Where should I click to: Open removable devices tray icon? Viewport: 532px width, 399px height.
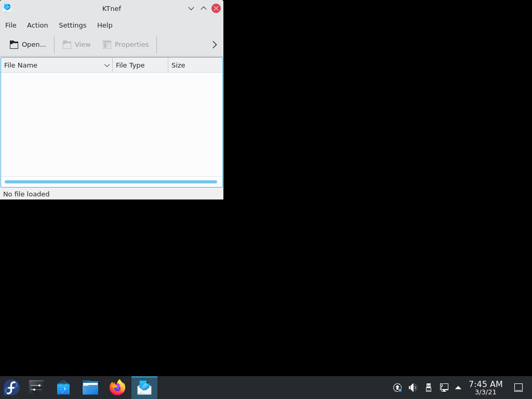point(429,388)
